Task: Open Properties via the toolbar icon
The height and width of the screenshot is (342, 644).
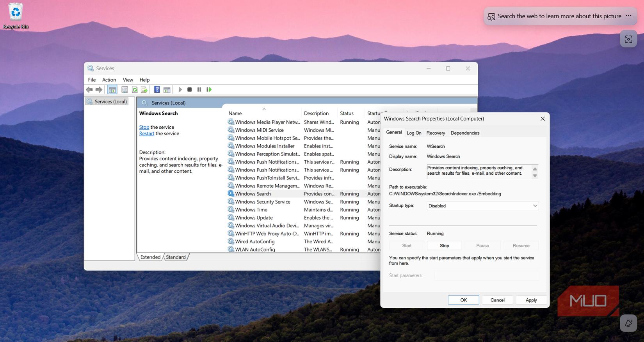Action: pyautogui.click(x=125, y=90)
